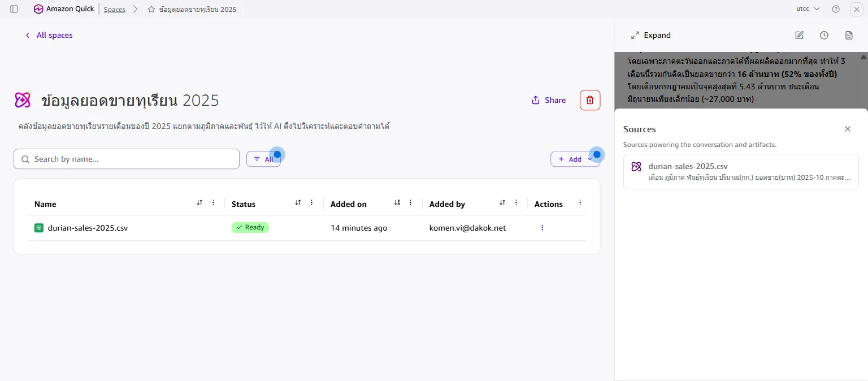
Task: Close the window with top-right X
Action: tap(857, 9)
